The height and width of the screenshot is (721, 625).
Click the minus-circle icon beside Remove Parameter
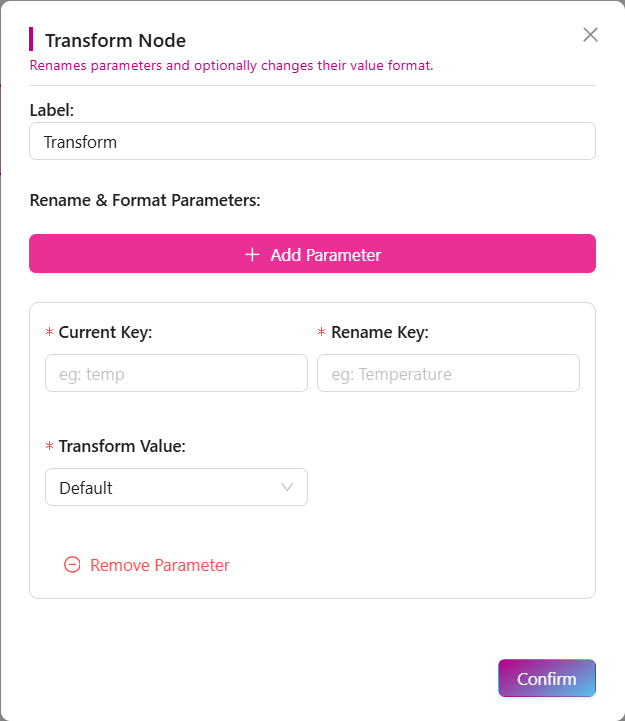[72, 565]
